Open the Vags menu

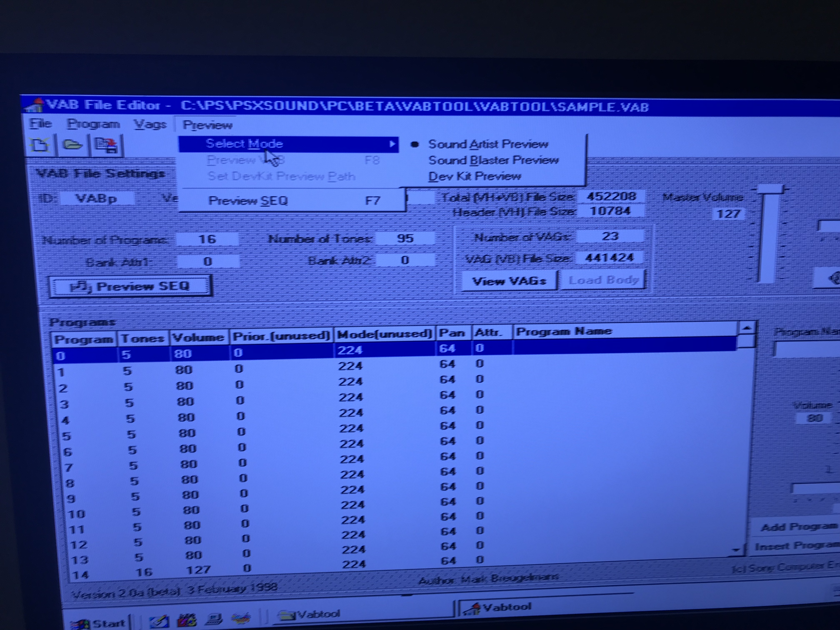[x=150, y=124]
